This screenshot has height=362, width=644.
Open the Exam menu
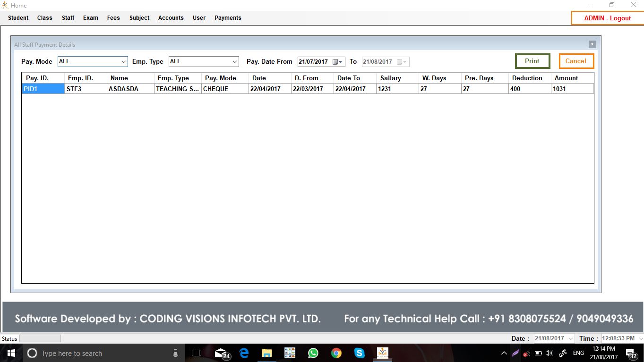pos(91,18)
